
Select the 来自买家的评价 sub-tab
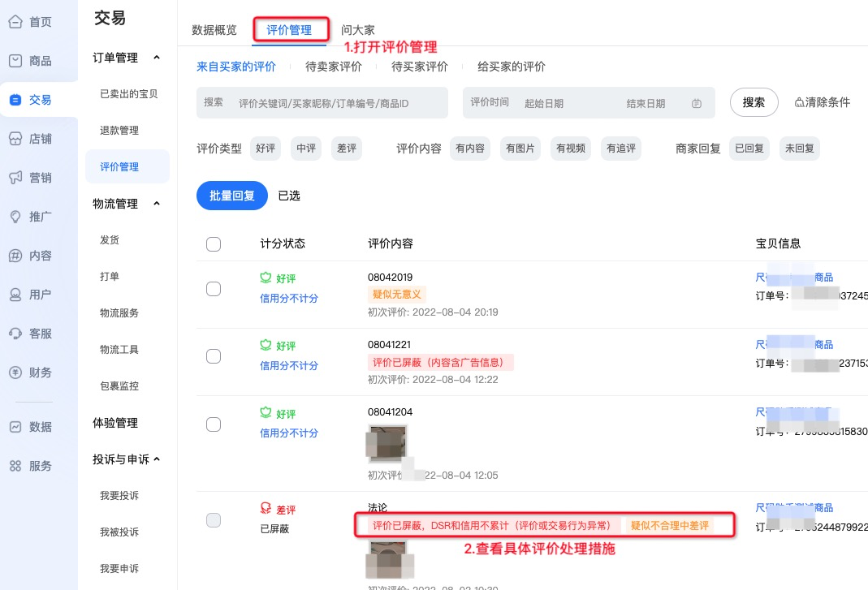pos(236,67)
